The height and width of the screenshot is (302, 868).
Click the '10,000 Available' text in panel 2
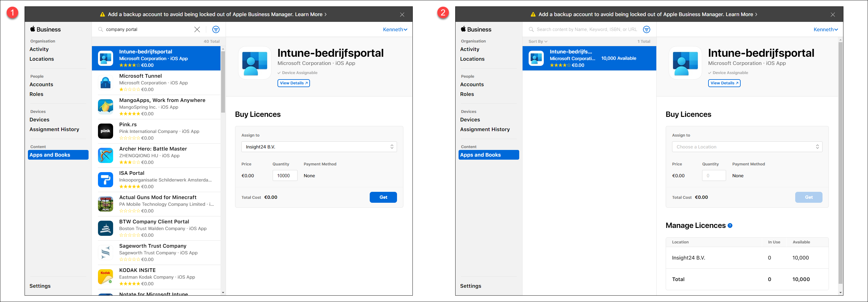pos(619,58)
